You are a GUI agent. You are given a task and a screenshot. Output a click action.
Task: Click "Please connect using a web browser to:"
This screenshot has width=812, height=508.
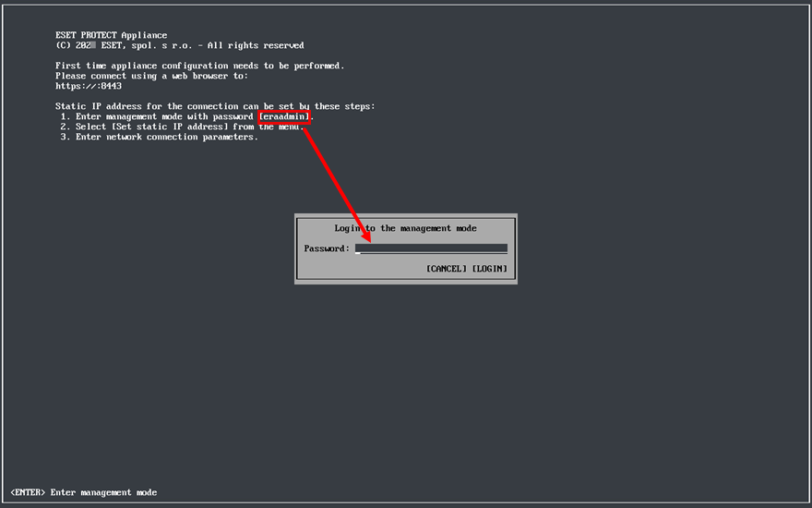tap(151, 76)
